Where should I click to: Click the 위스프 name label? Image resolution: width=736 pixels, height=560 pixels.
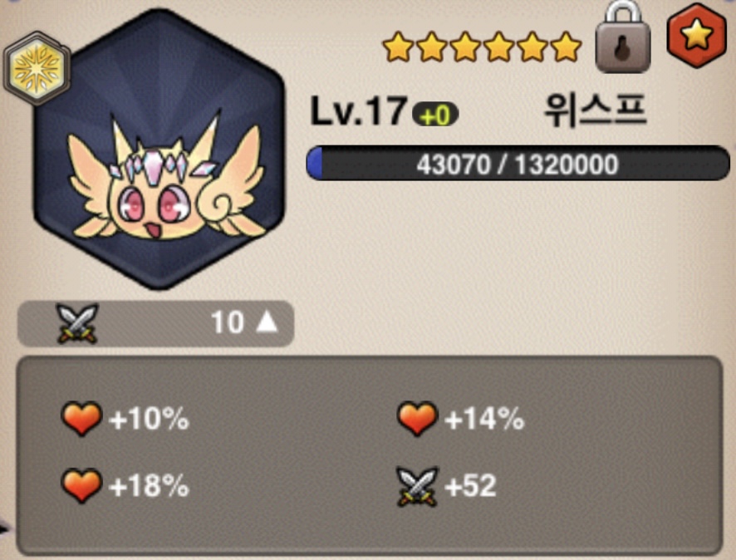596,111
